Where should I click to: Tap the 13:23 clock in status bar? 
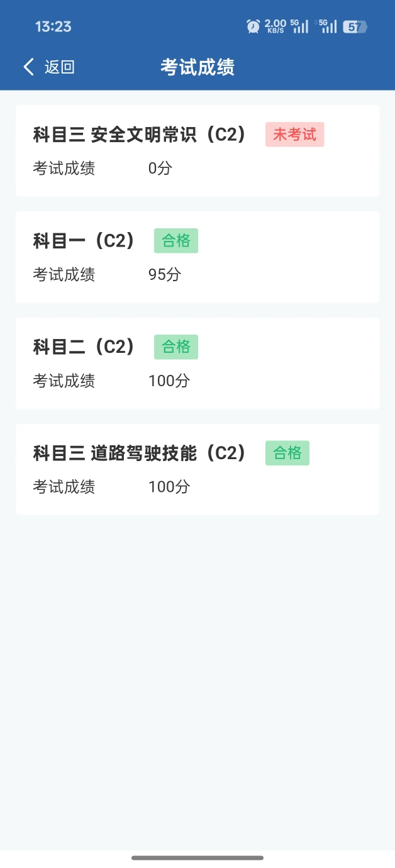click(53, 26)
